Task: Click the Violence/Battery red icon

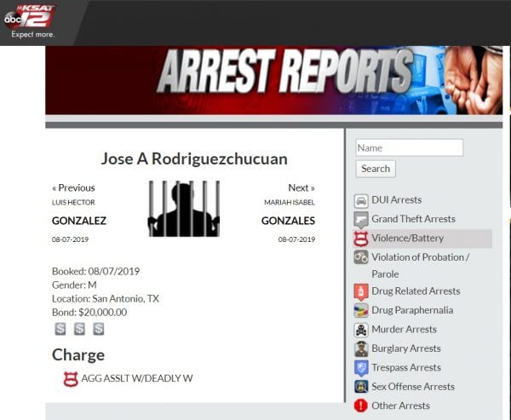Action: (x=361, y=239)
